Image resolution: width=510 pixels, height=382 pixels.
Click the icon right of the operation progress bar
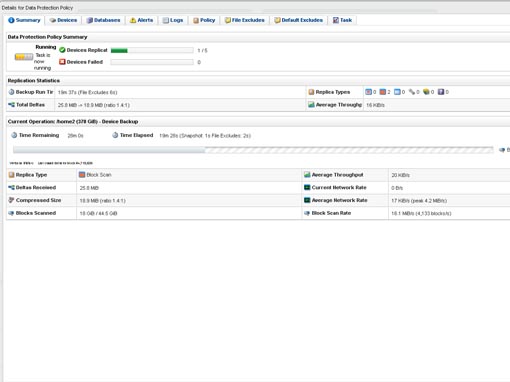point(502,150)
